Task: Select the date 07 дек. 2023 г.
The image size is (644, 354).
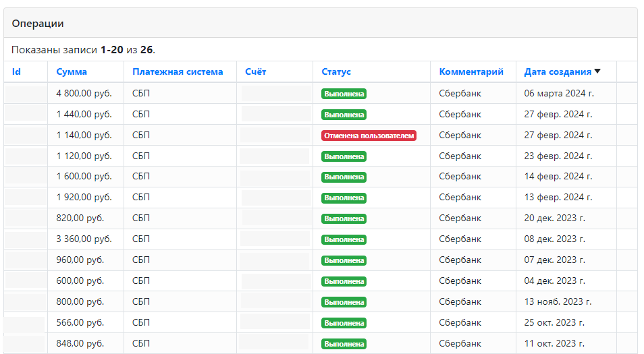Action: pyautogui.click(x=554, y=260)
